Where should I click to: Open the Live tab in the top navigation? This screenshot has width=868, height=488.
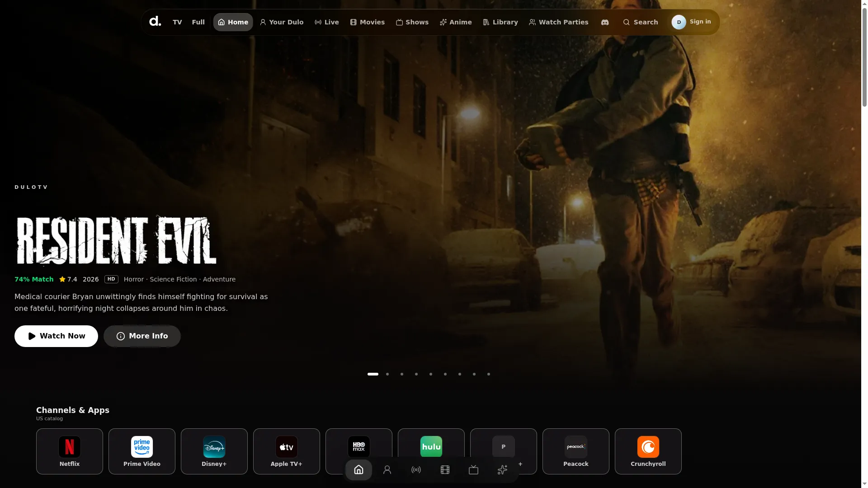tap(327, 22)
